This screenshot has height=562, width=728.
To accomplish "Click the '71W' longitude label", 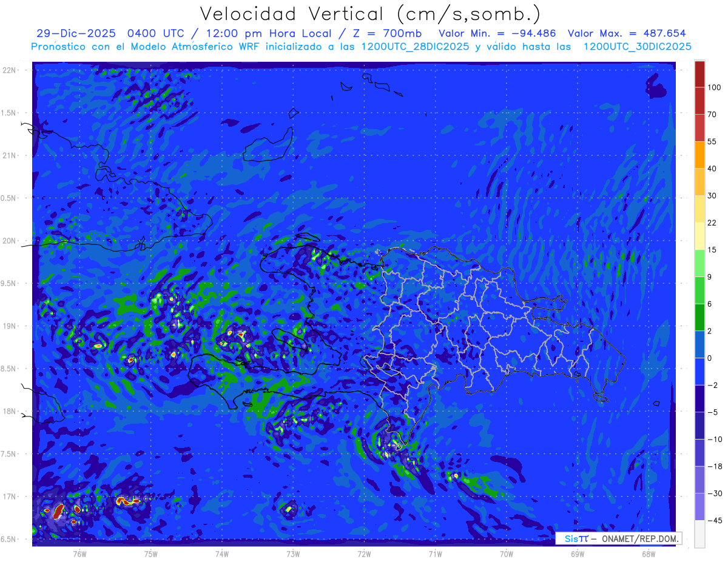I will [x=435, y=554].
